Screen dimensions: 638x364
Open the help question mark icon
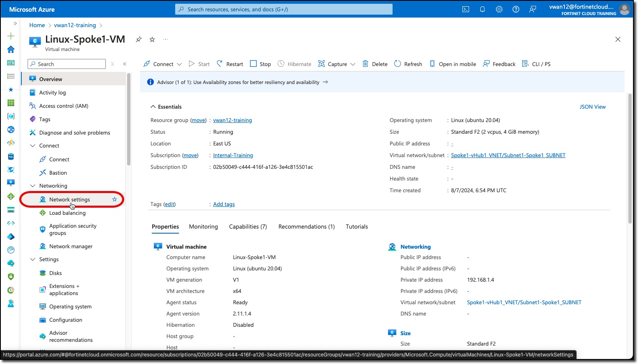point(516,9)
